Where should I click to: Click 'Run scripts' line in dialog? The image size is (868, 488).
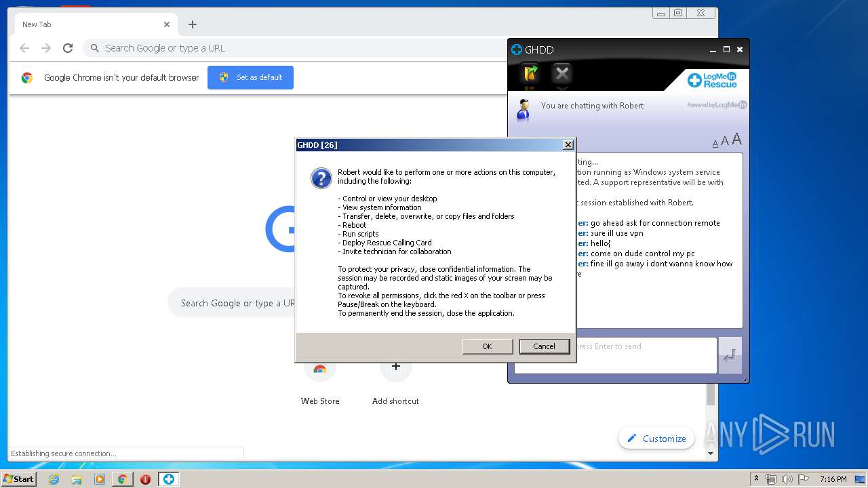tap(358, 234)
